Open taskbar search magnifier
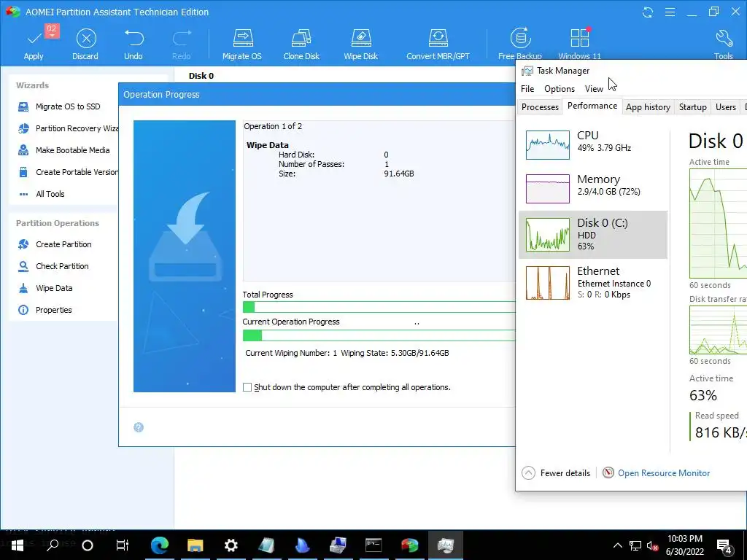 (x=53, y=545)
